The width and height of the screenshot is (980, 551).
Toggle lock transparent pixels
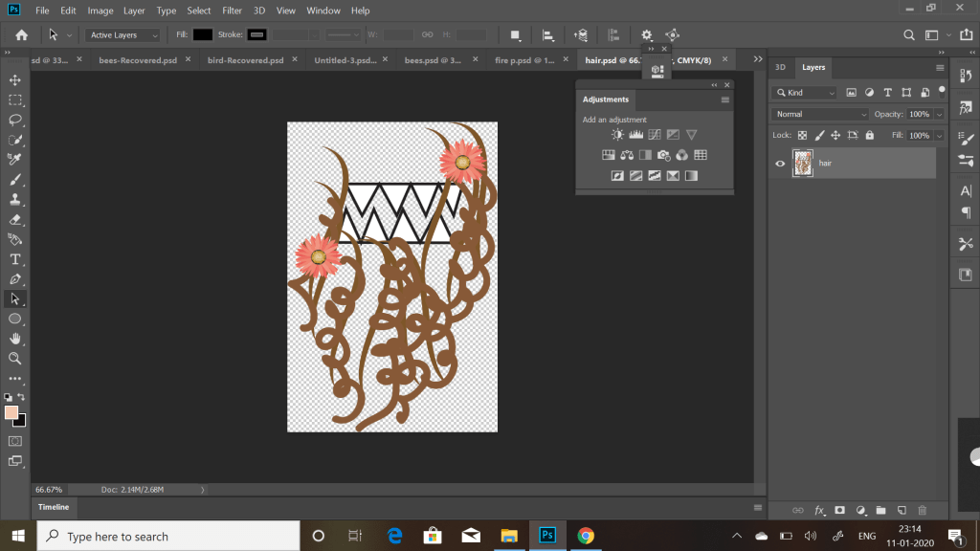[x=803, y=136]
